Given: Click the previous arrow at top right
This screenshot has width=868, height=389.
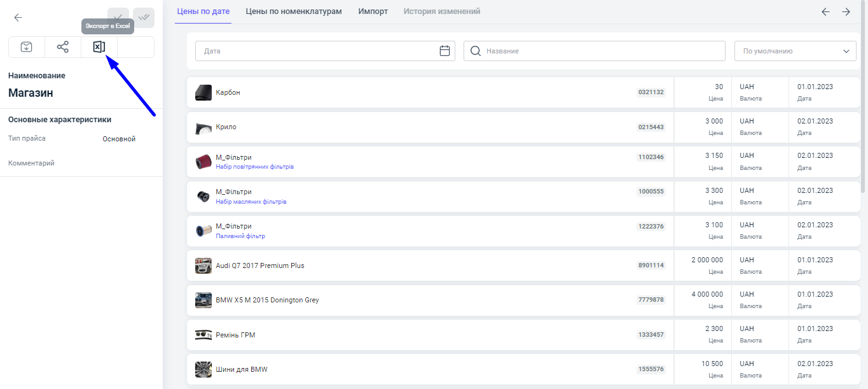Looking at the screenshot, I should tap(825, 11).
